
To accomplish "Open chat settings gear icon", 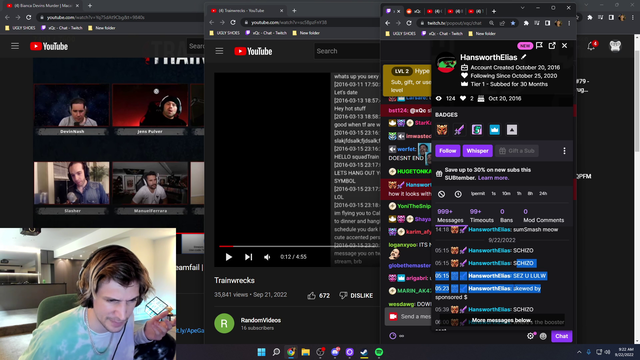I will click(530, 336).
